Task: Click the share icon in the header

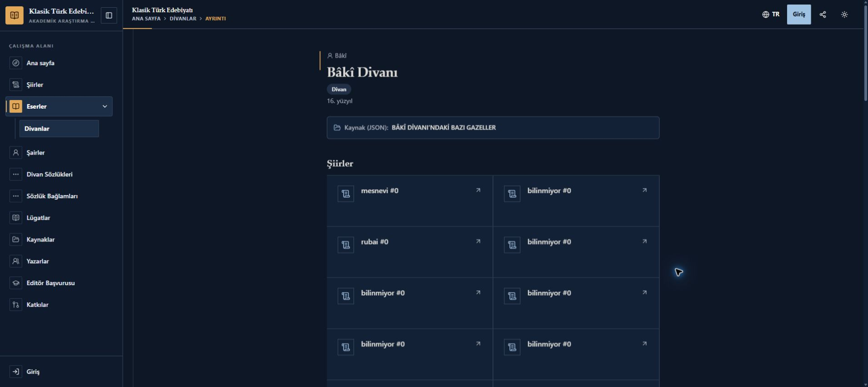Action: coord(823,15)
